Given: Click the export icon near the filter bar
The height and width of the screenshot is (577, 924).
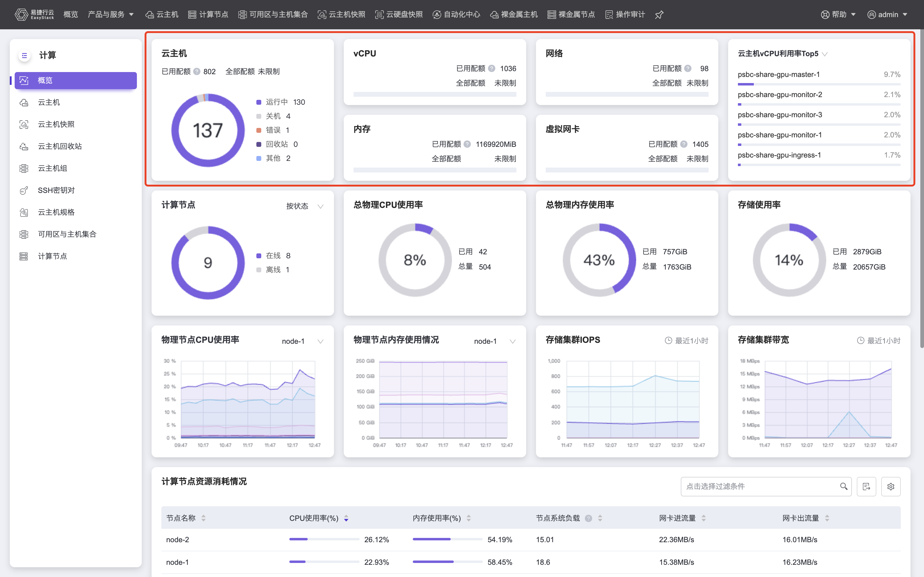Looking at the screenshot, I should click(867, 486).
